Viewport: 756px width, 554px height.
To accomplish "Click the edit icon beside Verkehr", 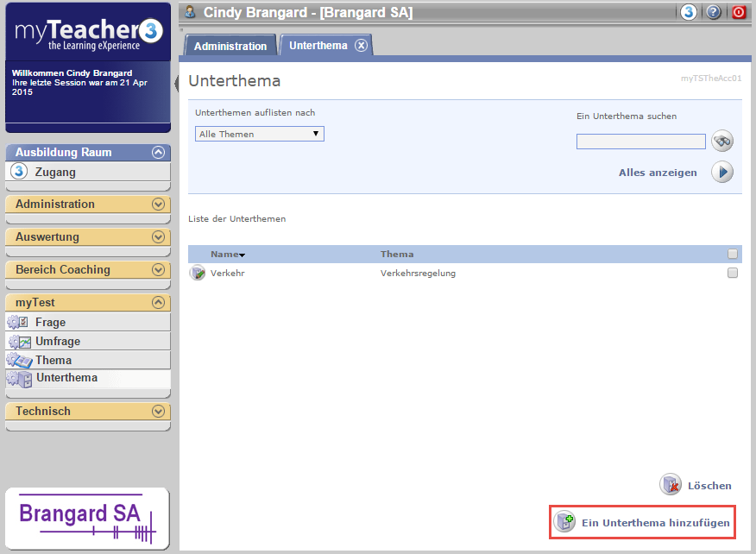I will tap(198, 274).
